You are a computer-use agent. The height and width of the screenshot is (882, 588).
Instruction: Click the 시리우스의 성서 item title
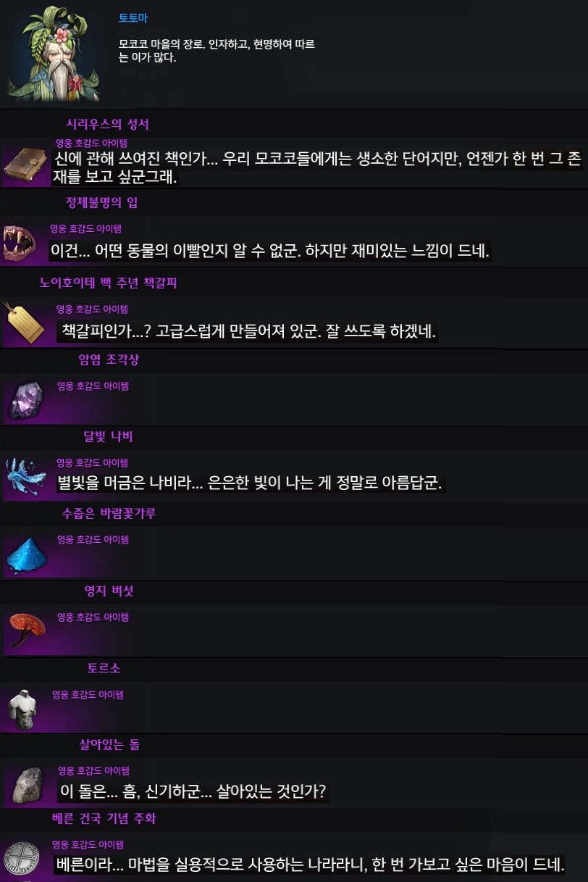(107, 125)
